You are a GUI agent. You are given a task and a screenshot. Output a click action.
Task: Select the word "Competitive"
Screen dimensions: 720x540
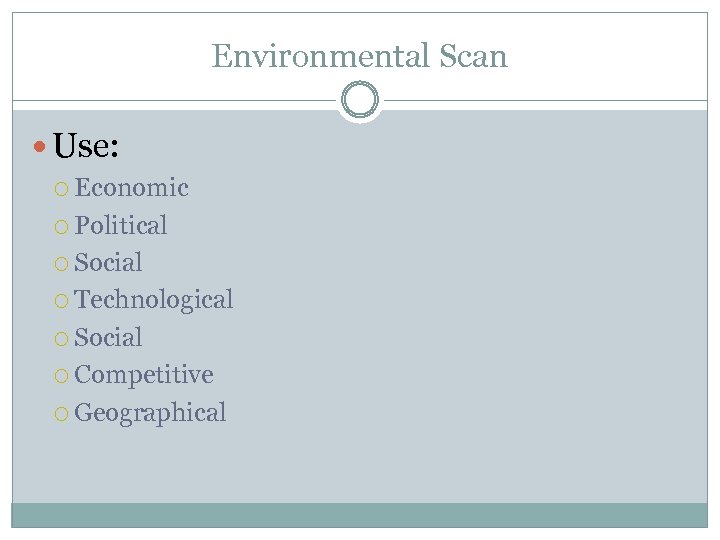[144, 374]
